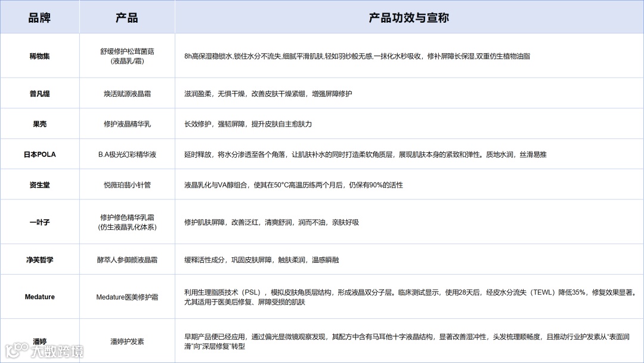Click the 产品功效与宣称 column header
Image resolution: width=644 pixels, height=363 pixels.
408,18
